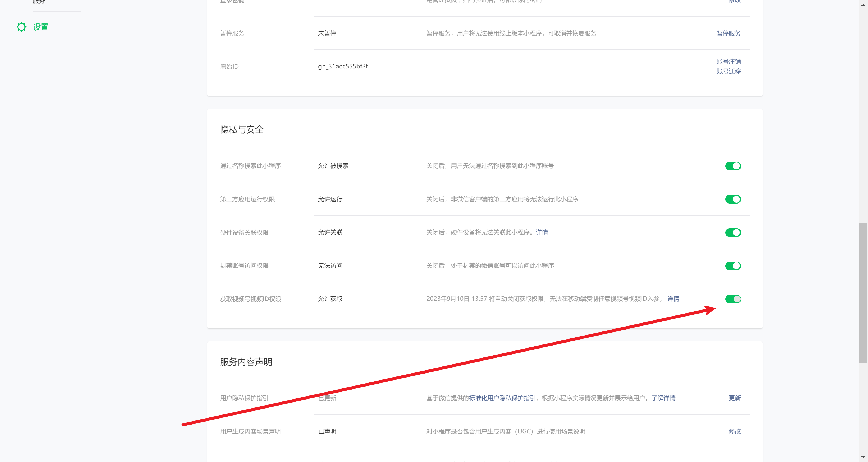Turn off 硬件设备关联权限 switch

[733, 232]
